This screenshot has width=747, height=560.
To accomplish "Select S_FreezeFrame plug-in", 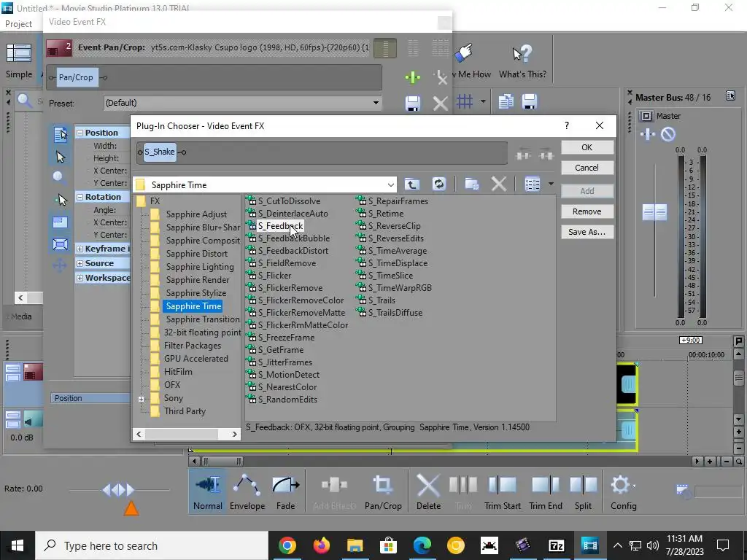I will 286,338.
